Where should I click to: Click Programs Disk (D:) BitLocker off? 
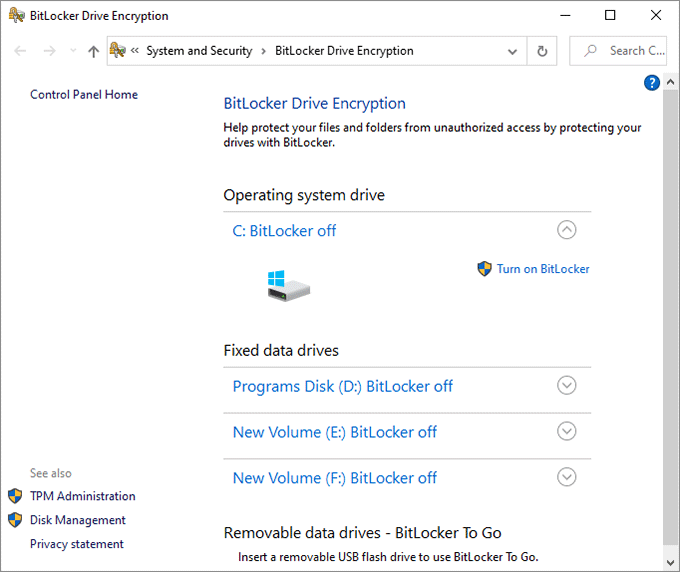click(343, 386)
